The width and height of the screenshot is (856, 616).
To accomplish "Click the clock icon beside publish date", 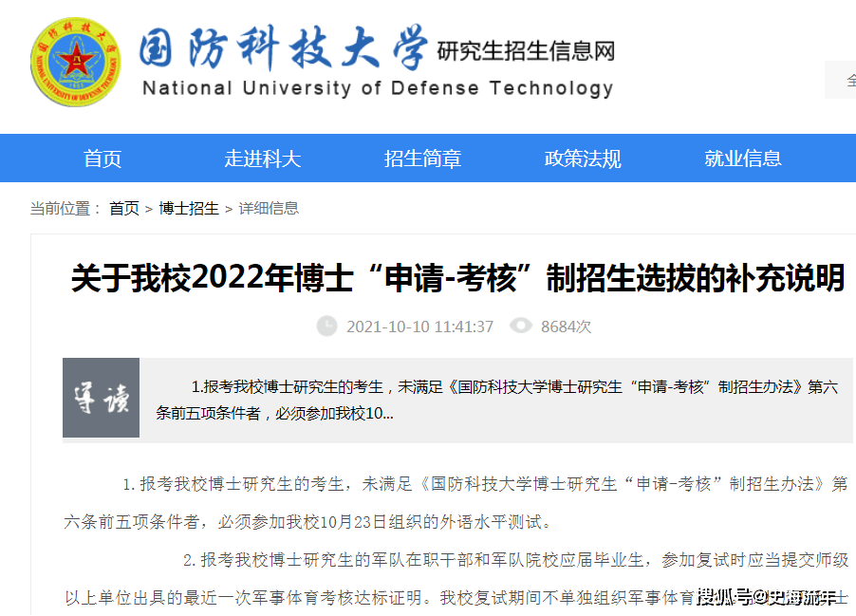I will pyautogui.click(x=327, y=326).
